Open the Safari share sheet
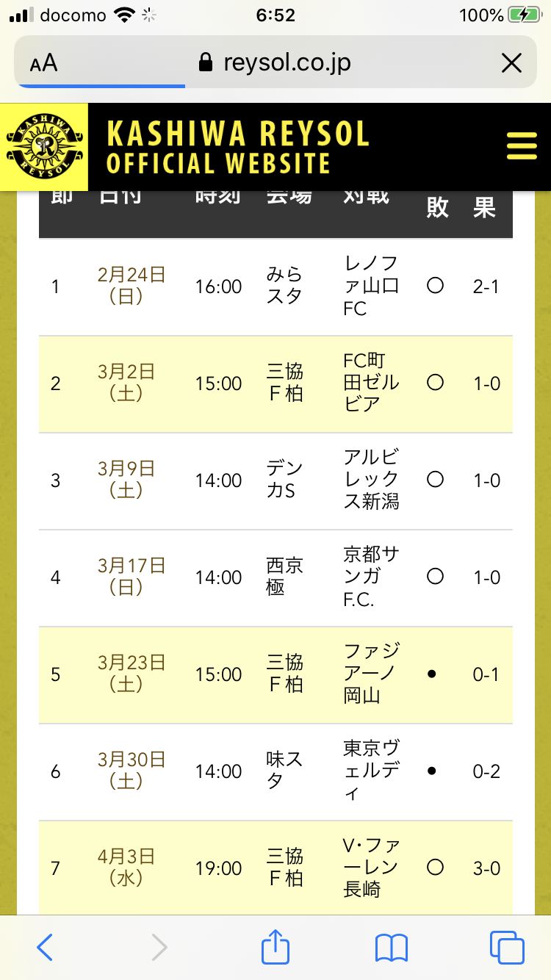551x980 pixels. point(275,946)
